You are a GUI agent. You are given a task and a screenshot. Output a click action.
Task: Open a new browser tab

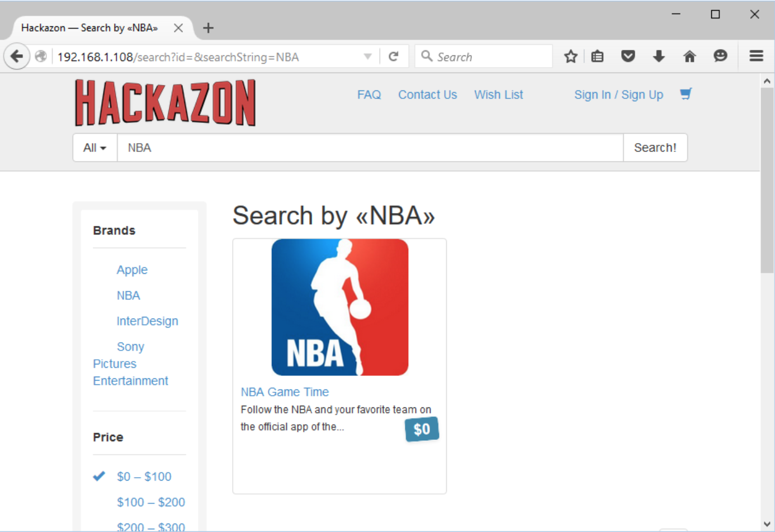[x=208, y=28]
